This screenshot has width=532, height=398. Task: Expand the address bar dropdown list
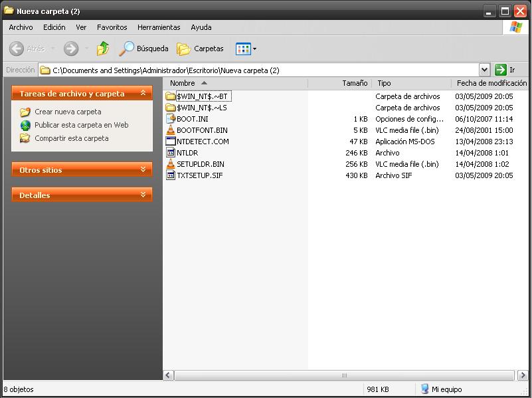tap(484, 70)
